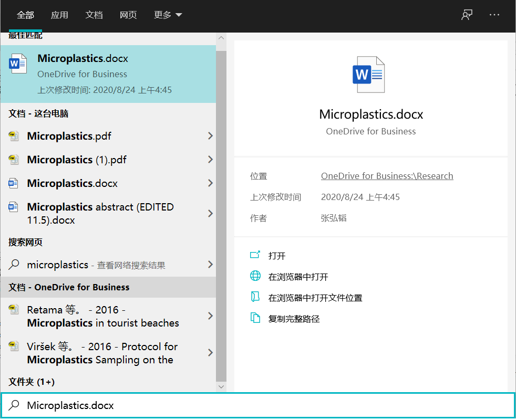Expand arrow for Microplastics abstract document

(x=210, y=214)
